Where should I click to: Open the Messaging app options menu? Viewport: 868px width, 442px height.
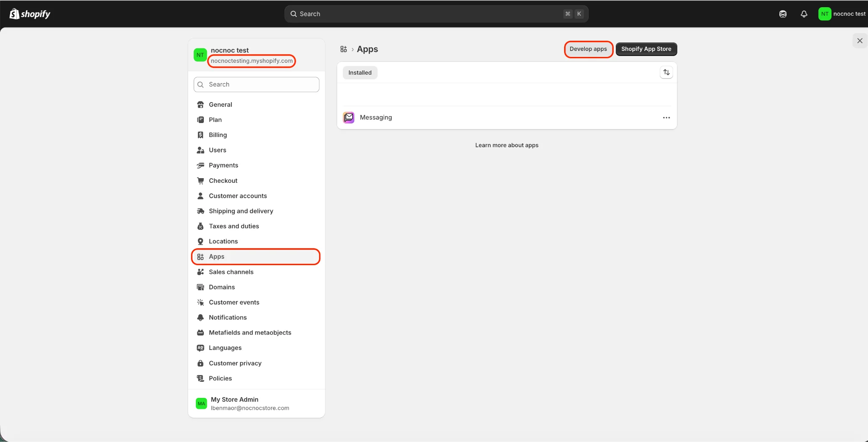click(x=666, y=117)
